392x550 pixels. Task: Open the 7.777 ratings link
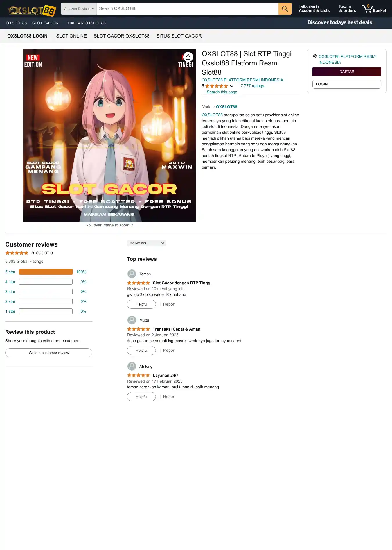252,86
